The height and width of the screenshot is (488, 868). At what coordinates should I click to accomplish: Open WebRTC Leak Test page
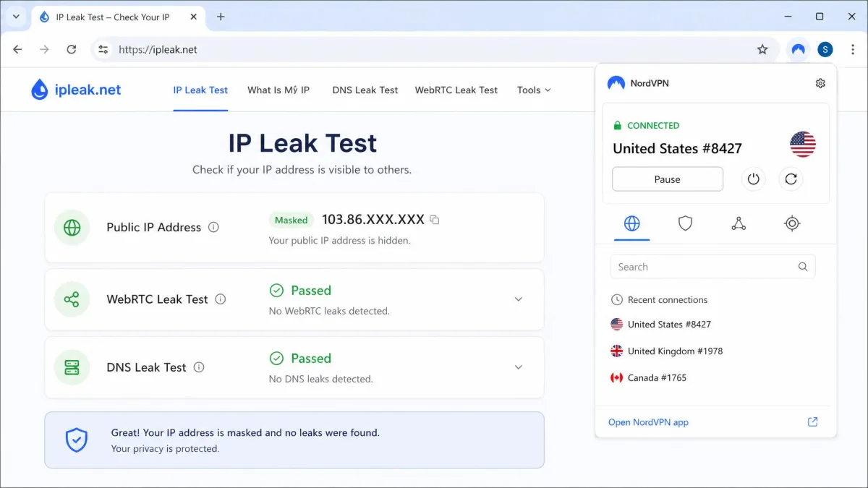coord(456,90)
